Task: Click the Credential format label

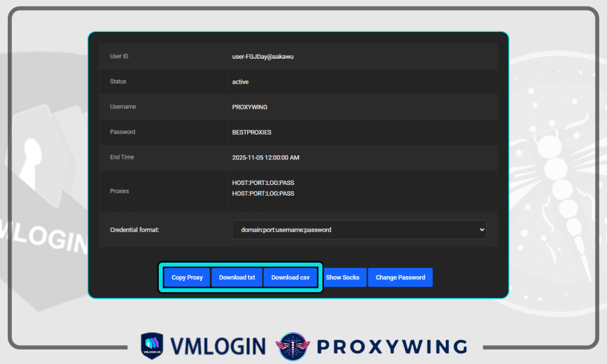Action: tap(135, 229)
